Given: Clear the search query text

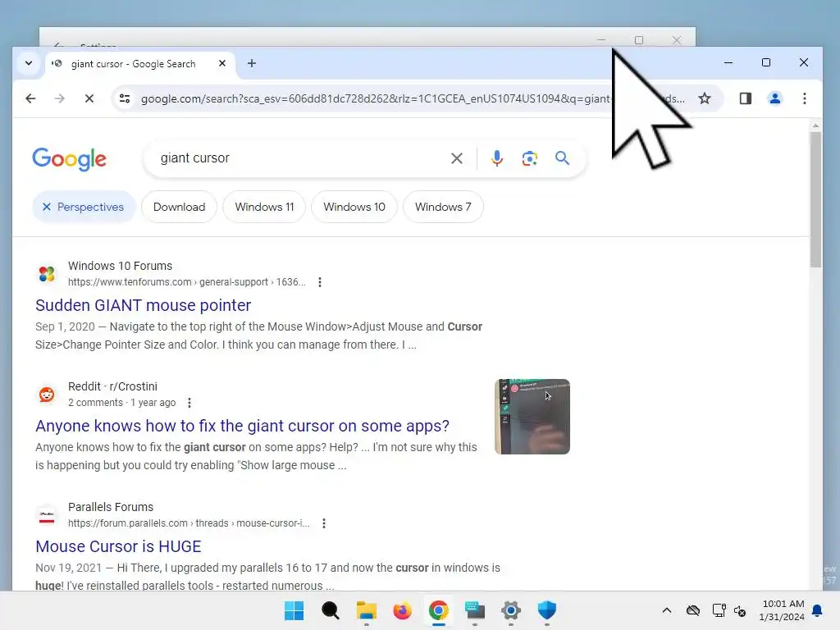Looking at the screenshot, I should [x=456, y=158].
